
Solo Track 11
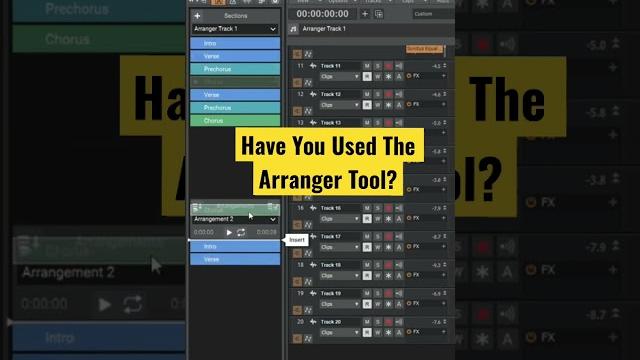(x=378, y=66)
